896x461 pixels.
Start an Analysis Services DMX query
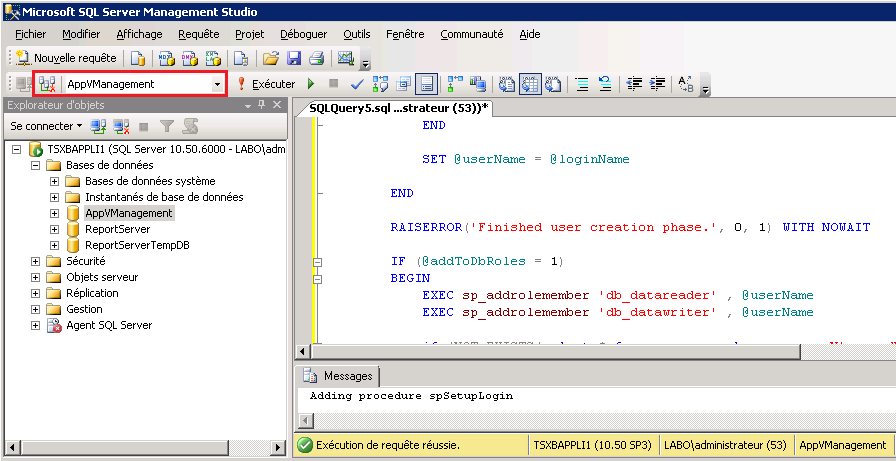[190, 58]
